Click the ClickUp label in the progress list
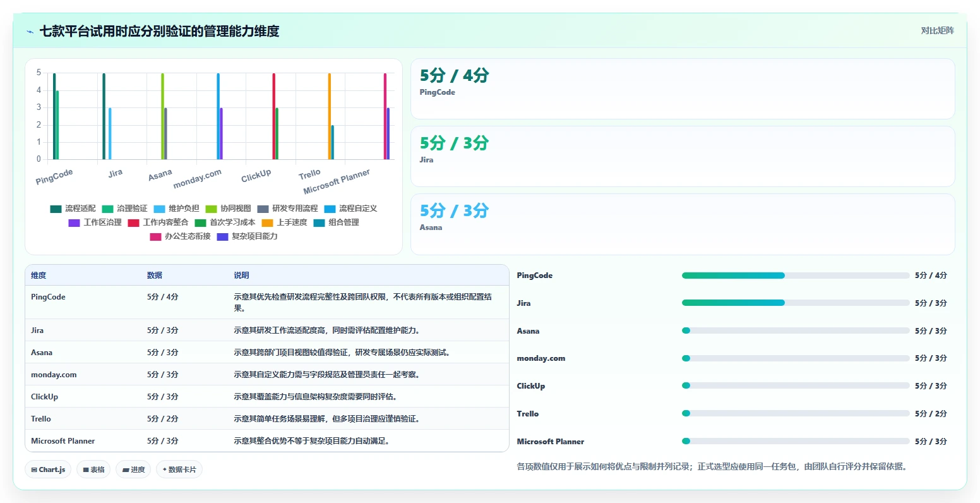 [530, 386]
